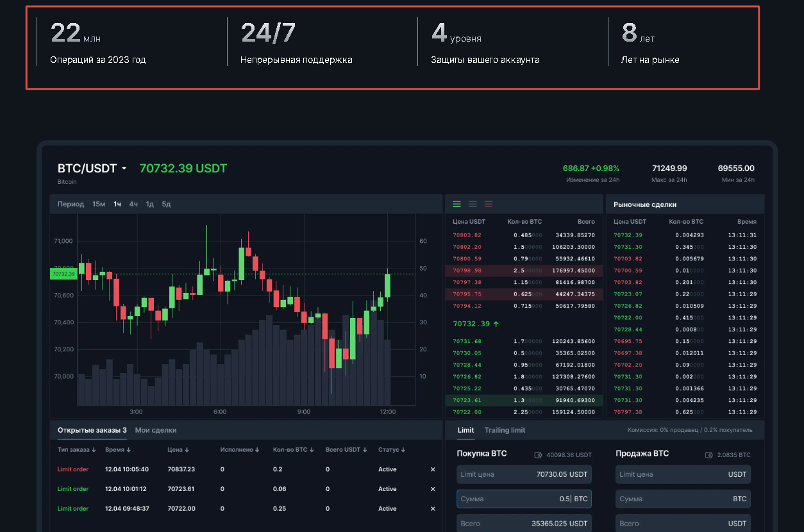
Task: Click the 69555.00 24h min value
Action: coord(736,168)
